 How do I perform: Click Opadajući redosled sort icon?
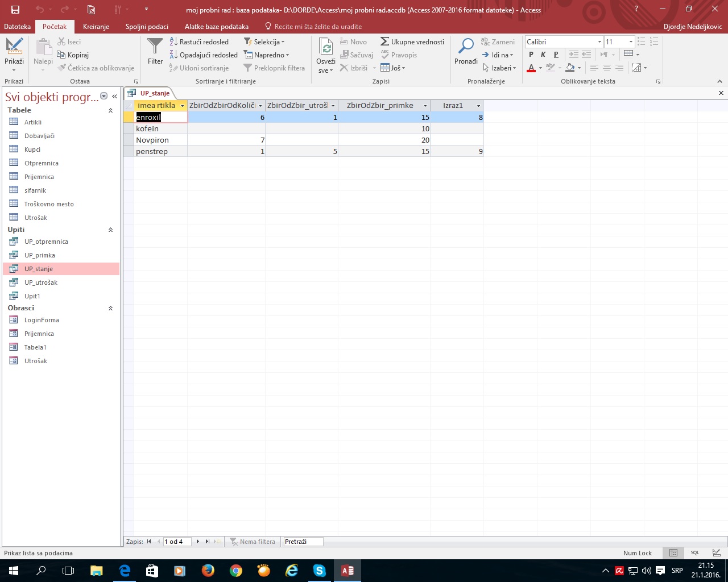point(203,55)
